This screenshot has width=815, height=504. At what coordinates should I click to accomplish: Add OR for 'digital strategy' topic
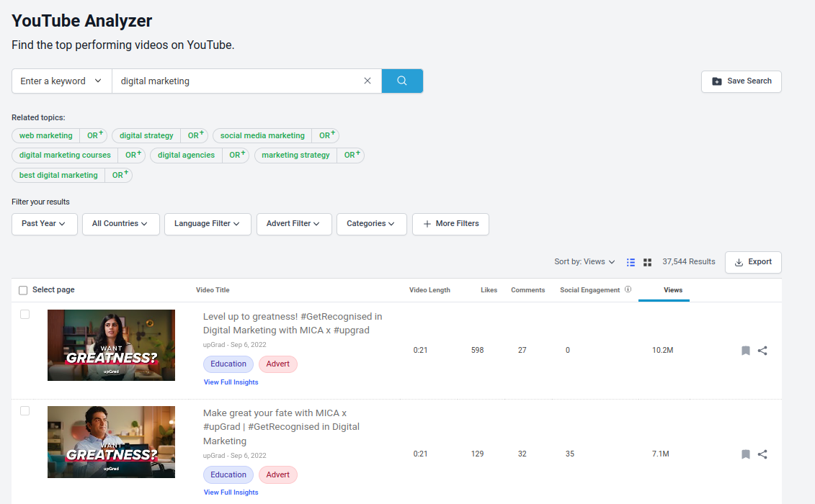(195, 135)
